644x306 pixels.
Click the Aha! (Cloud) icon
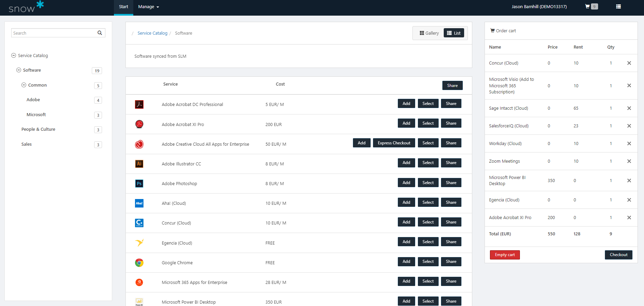pos(139,203)
